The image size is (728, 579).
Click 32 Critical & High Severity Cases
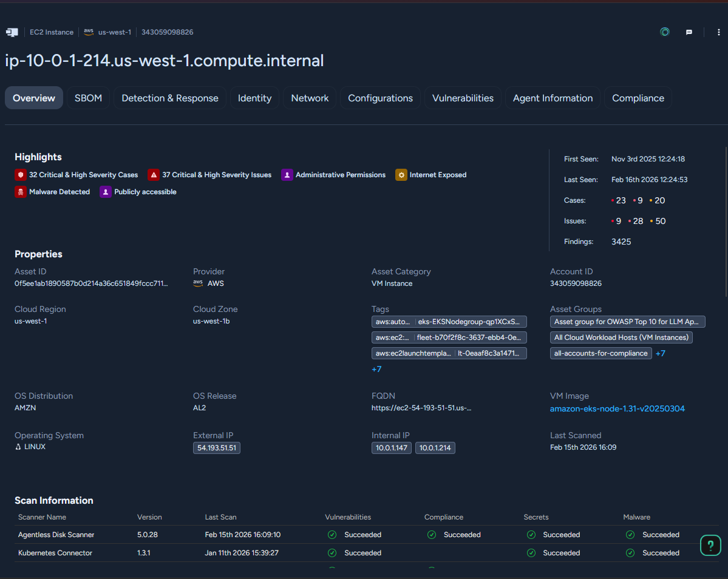[84, 175]
